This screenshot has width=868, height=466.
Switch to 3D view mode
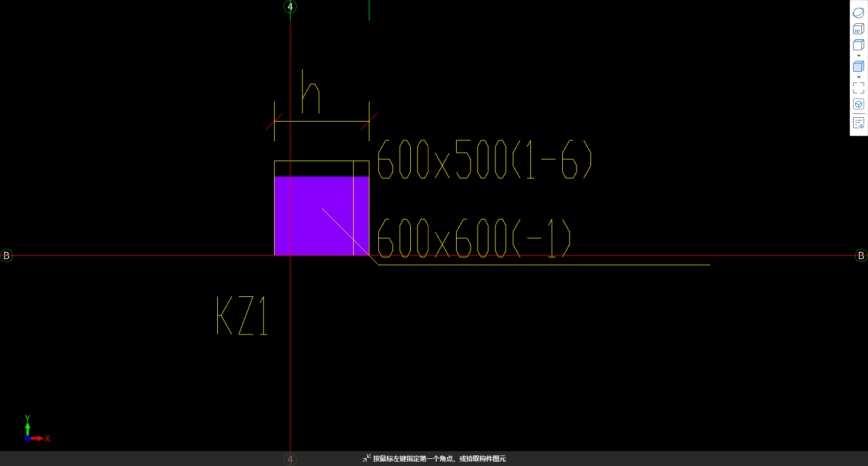[x=858, y=29]
